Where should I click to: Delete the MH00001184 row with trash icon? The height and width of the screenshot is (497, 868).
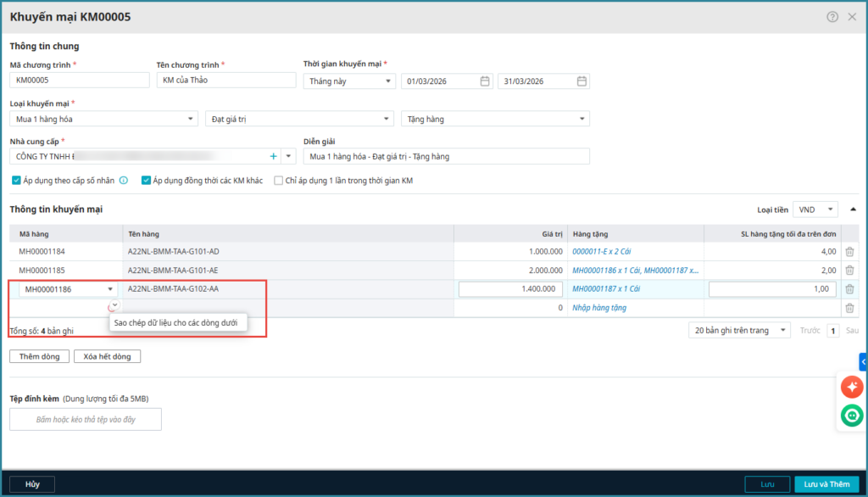849,252
